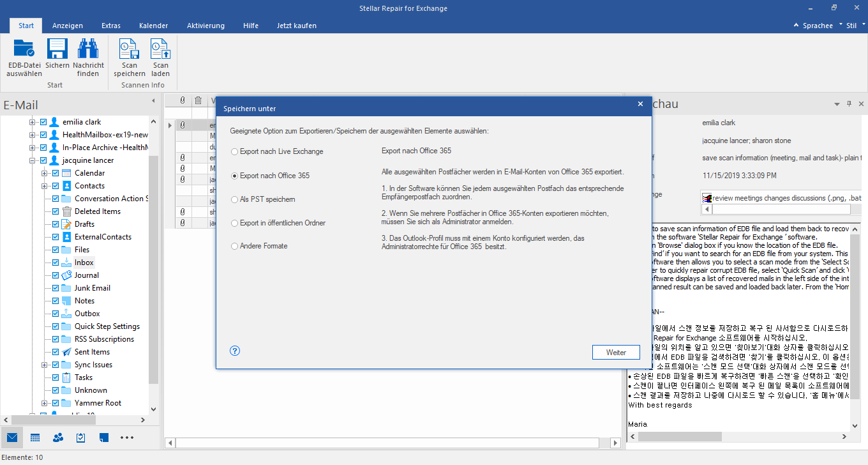Image resolution: width=868 pixels, height=465 pixels.
Task: Switch to the Aktivierung tab
Action: (x=206, y=26)
